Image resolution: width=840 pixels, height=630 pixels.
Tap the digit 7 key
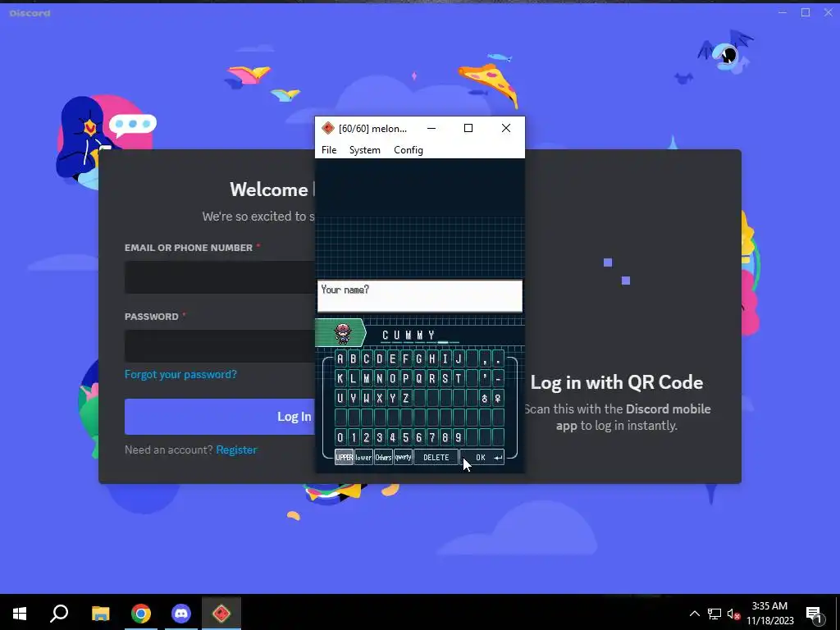pyautogui.click(x=431, y=437)
